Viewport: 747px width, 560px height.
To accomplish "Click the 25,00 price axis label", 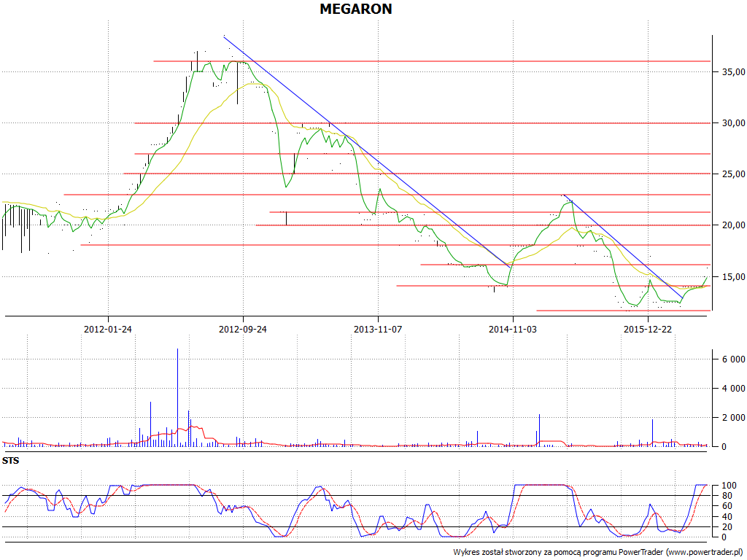I will (734, 174).
